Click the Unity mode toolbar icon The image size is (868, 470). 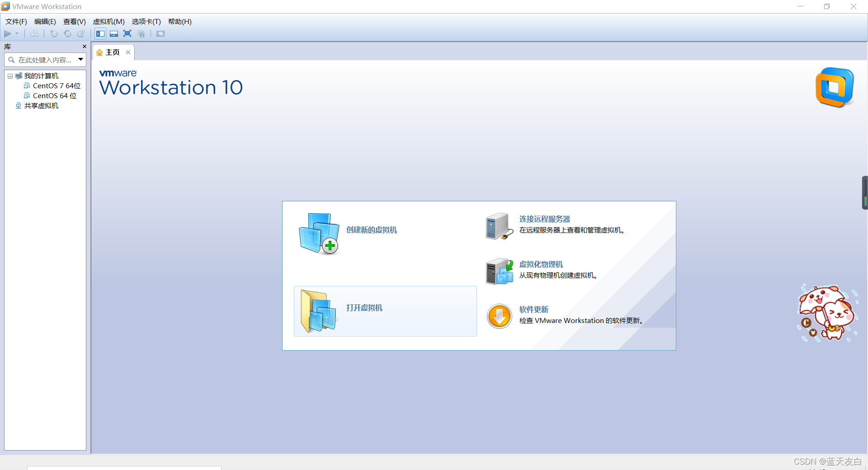[141, 34]
